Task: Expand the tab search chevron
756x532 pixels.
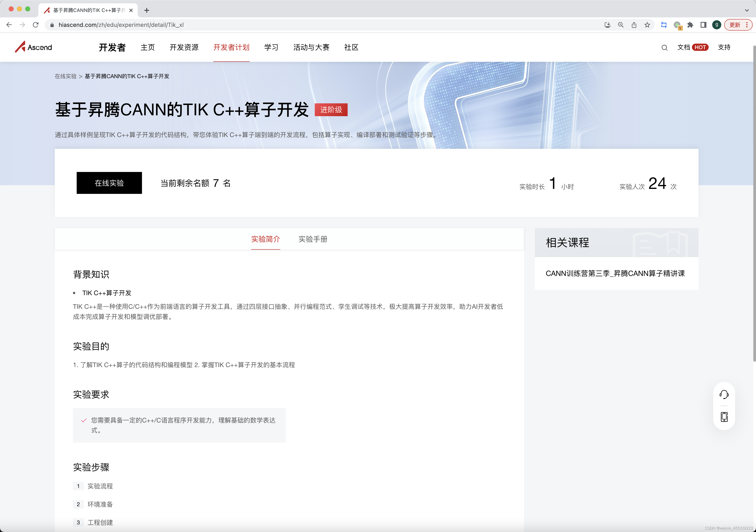Action: coord(746,10)
